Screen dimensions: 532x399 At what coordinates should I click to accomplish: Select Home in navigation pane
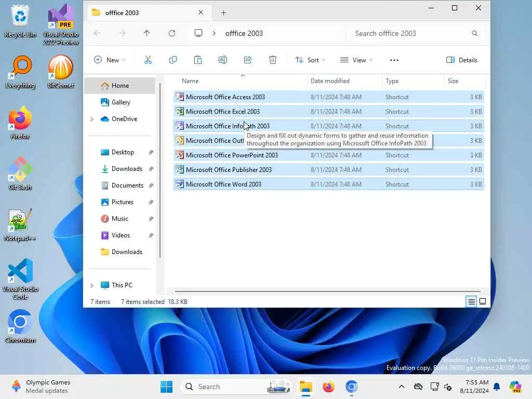coord(120,86)
